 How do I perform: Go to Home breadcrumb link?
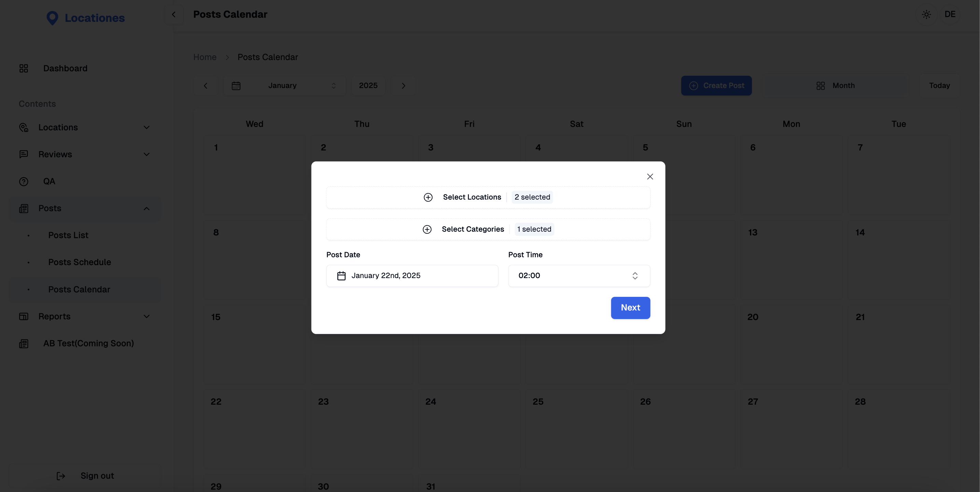point(205,57)
